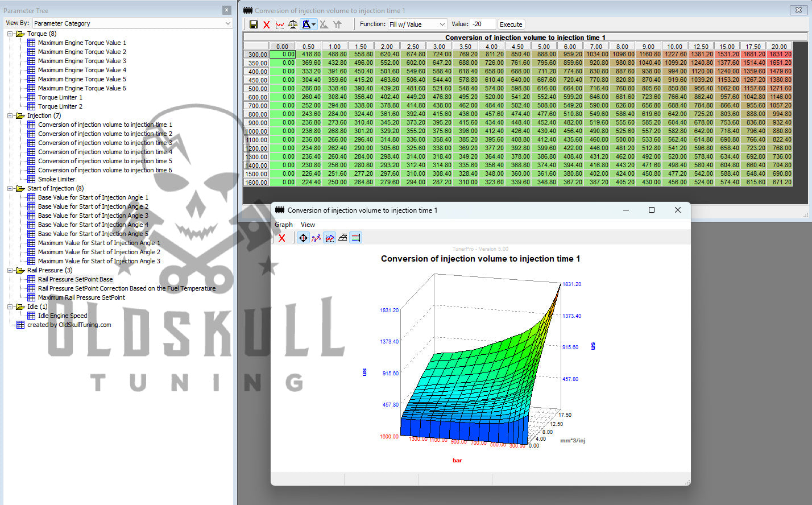Select the Smoke Limiter parameter
Image resolution: width=812 pixels, height=505 pixels.
56,179
